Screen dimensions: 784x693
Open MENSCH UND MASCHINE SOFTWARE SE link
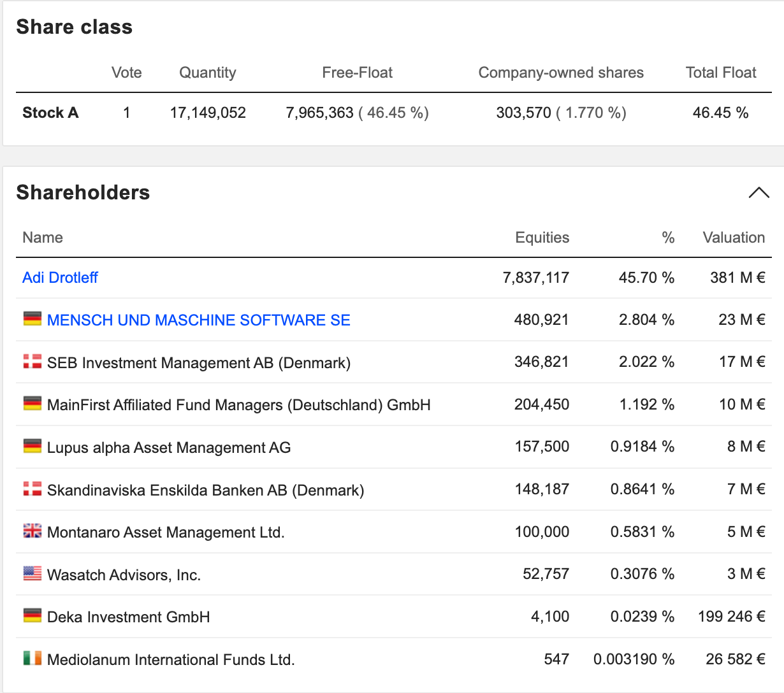(199, 320)
